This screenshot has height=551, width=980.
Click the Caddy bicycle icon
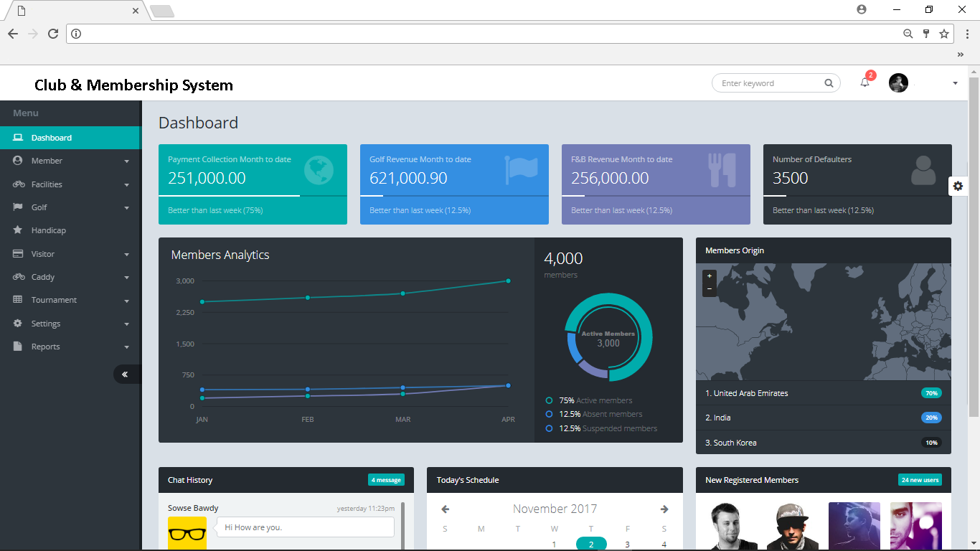[19, 277]
